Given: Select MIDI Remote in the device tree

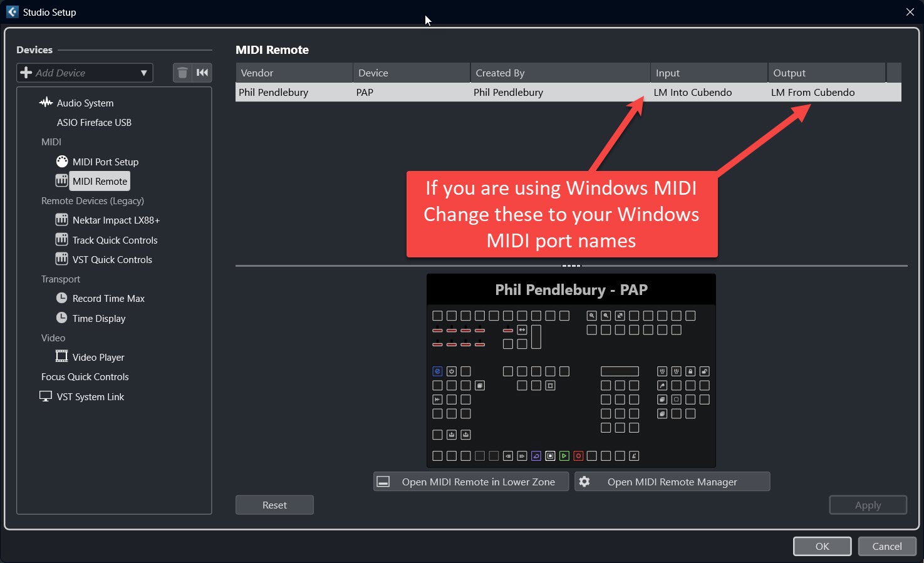Looking at the screenshot, I should [100, 181].
